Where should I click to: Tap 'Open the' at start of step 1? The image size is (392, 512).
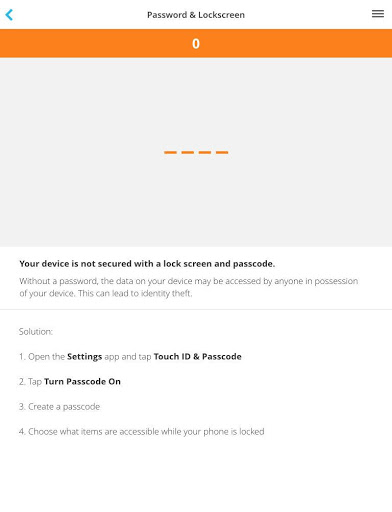tap(46, 357)
